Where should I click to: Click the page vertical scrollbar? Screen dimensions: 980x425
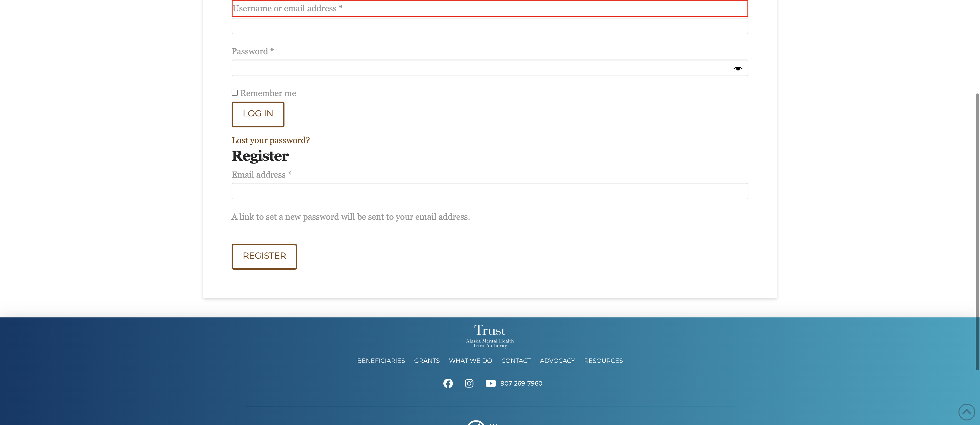[x=977, y=228]
